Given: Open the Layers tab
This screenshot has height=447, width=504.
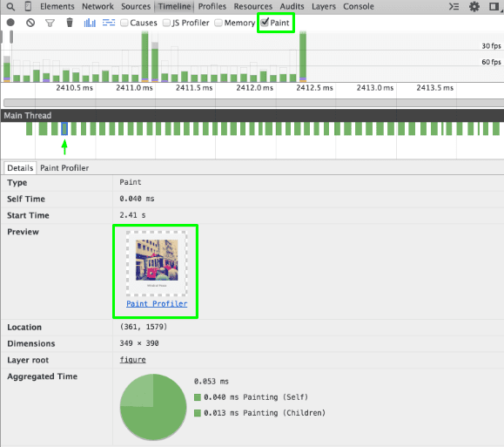Looking at the screenshot, I should coord(324,6).
